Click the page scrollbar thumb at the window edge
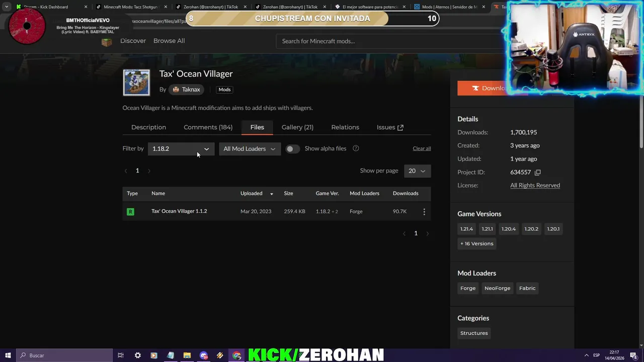 [x=641, y=121]
